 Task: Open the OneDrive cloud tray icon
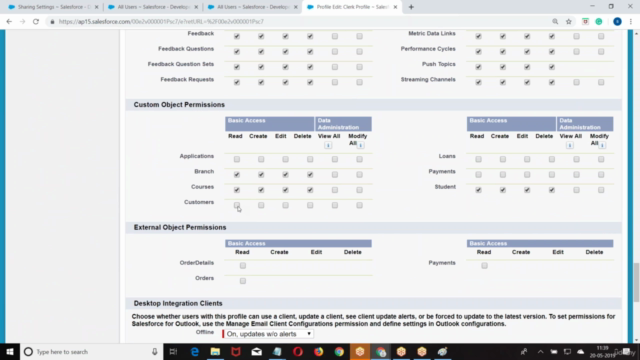(x=580, y=351)
